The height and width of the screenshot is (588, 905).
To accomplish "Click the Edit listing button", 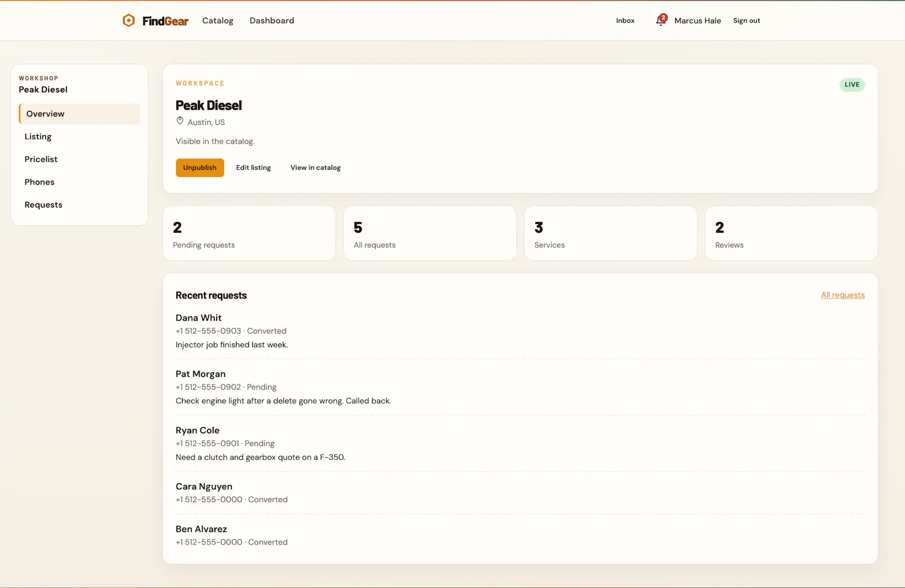I will (x=253, y=167).
